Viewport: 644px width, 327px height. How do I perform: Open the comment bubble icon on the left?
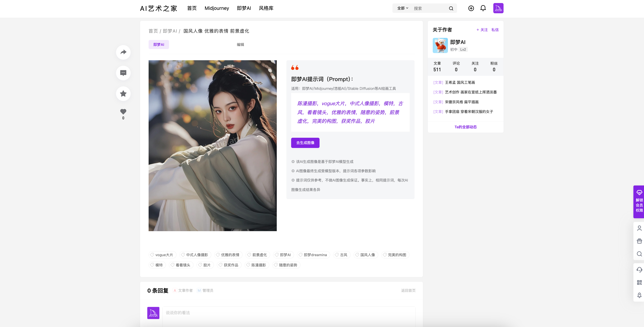pos(123,73)
